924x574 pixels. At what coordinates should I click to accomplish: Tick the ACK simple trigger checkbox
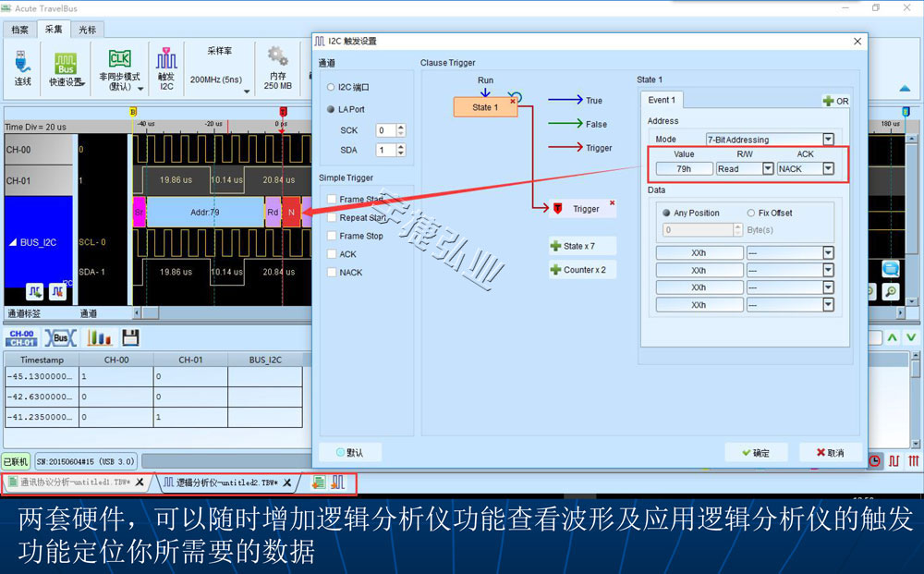333,254
